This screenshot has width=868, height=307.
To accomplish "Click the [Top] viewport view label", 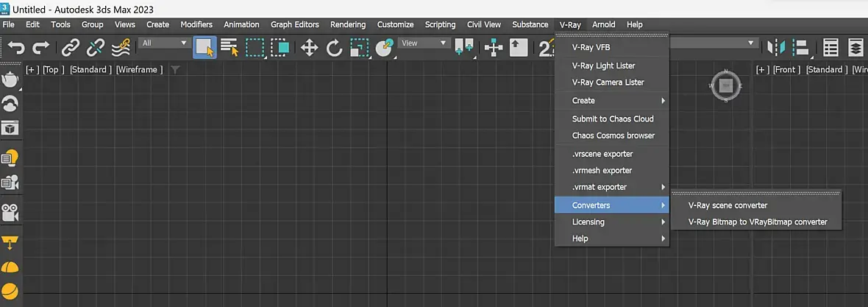I will tap(54, 70).
